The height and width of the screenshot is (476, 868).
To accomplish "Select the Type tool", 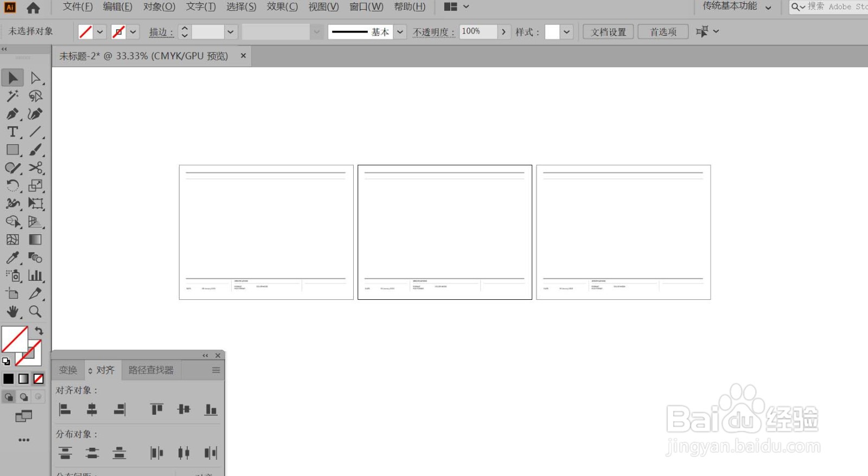I will coord(12,132).
